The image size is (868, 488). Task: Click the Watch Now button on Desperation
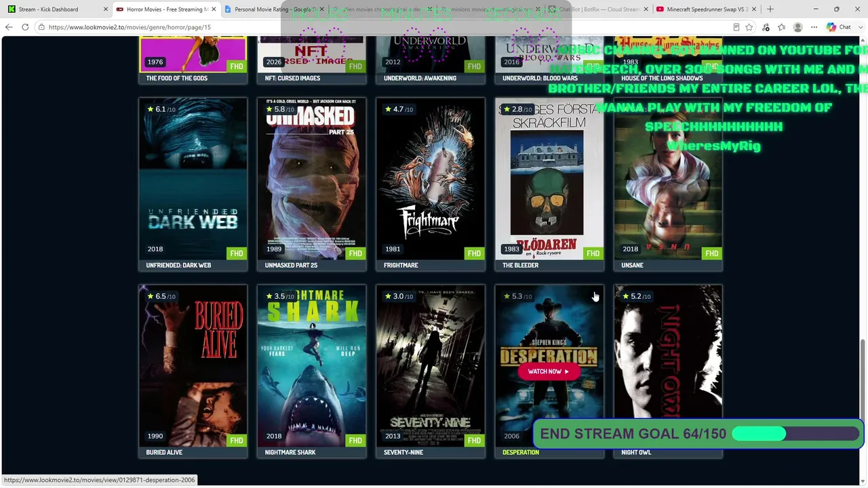pyautogui.click(x=549, y=371)
